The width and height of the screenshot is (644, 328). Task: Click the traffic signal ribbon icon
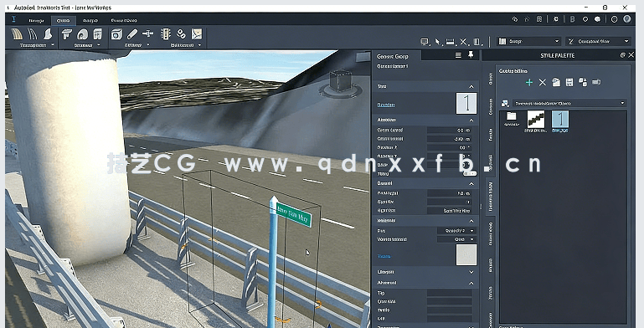pyautogui.click(x=166, y=34)
